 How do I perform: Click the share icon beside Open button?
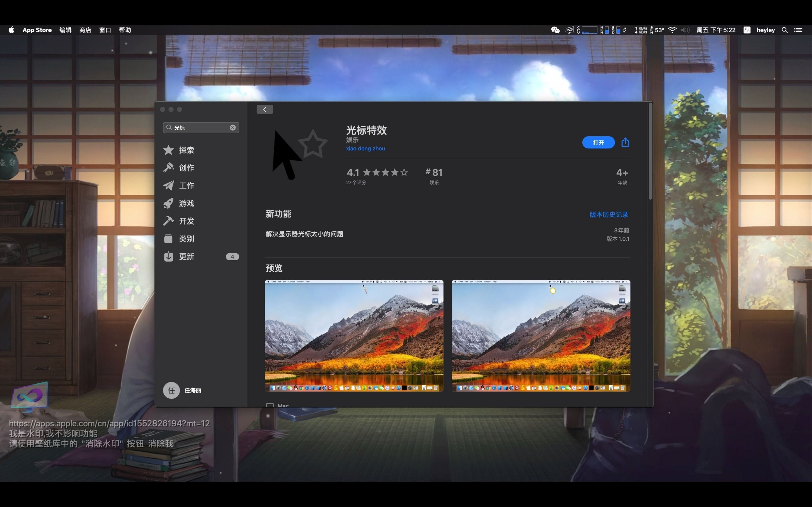tap(625, 143)
